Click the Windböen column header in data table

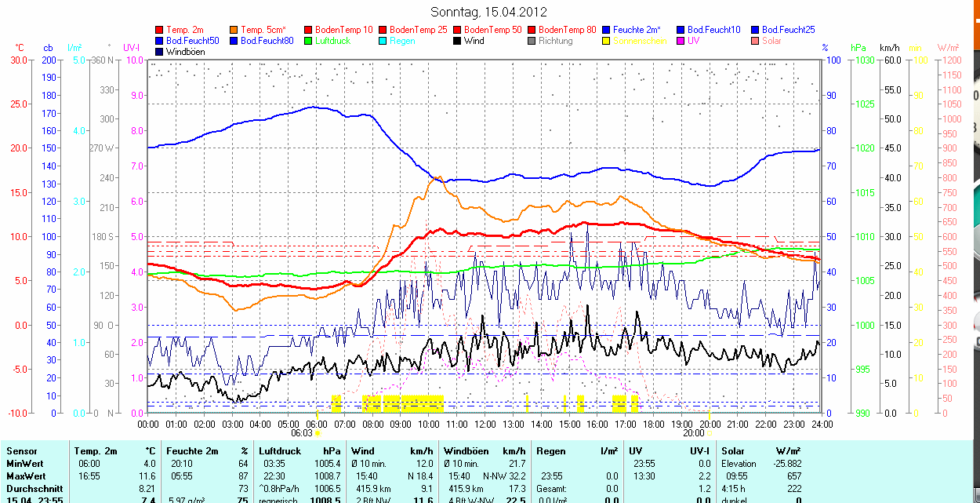tap(466, 451)
